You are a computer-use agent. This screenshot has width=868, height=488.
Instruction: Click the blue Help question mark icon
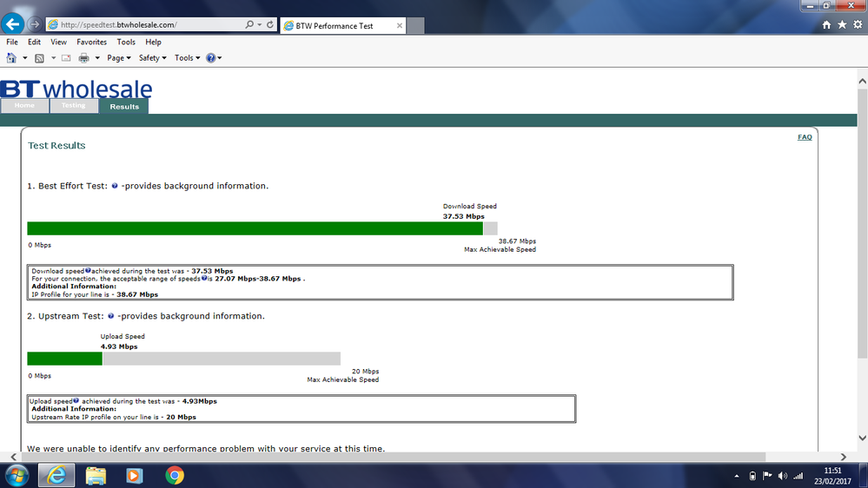click(x=210, y=58)
